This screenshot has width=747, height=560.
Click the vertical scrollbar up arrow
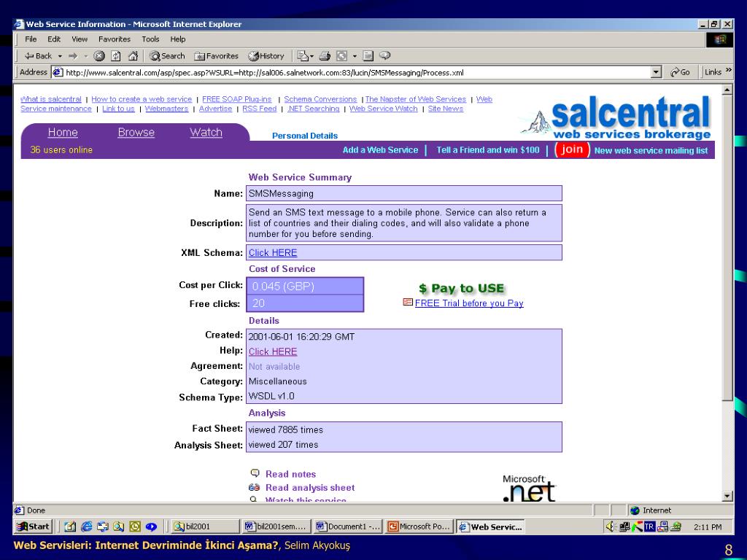tap(727, 90)
